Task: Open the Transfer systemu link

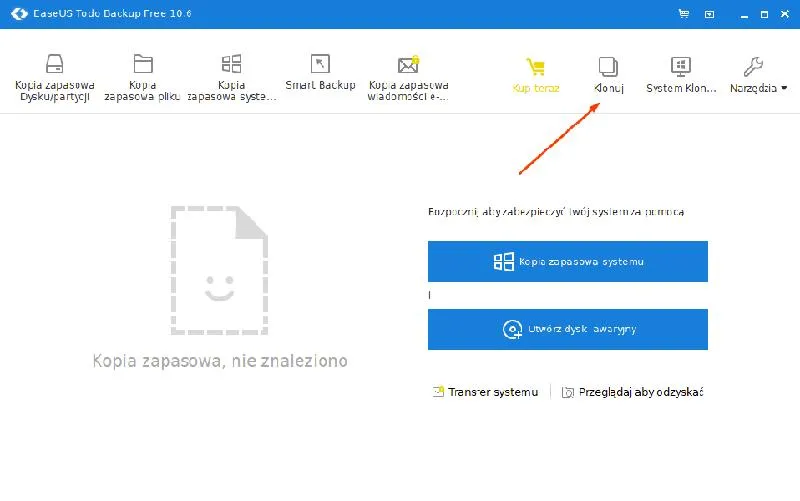Action: tap(485, 392)
